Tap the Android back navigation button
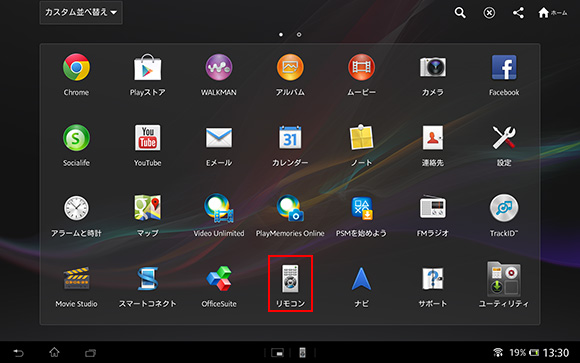 point(18,353)
